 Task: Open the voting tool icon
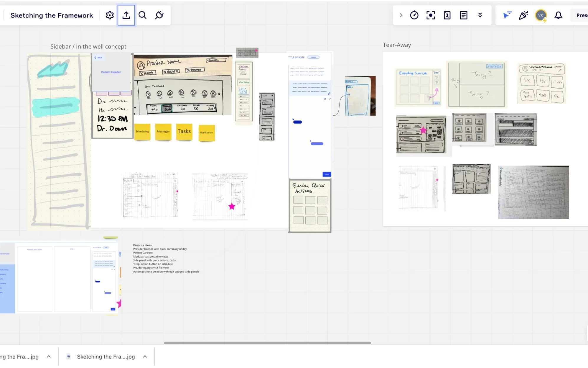click(447, 15)
